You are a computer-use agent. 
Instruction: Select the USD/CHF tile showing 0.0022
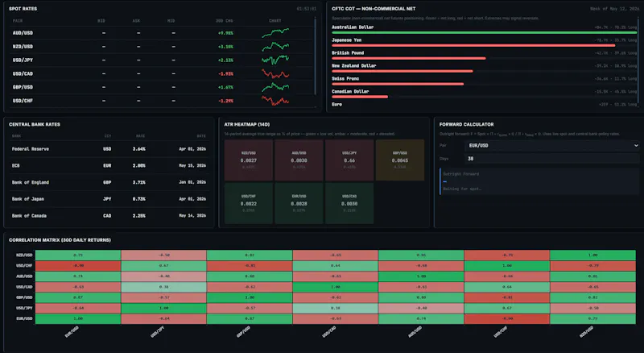pyautogui.click(x=249, y=203)
